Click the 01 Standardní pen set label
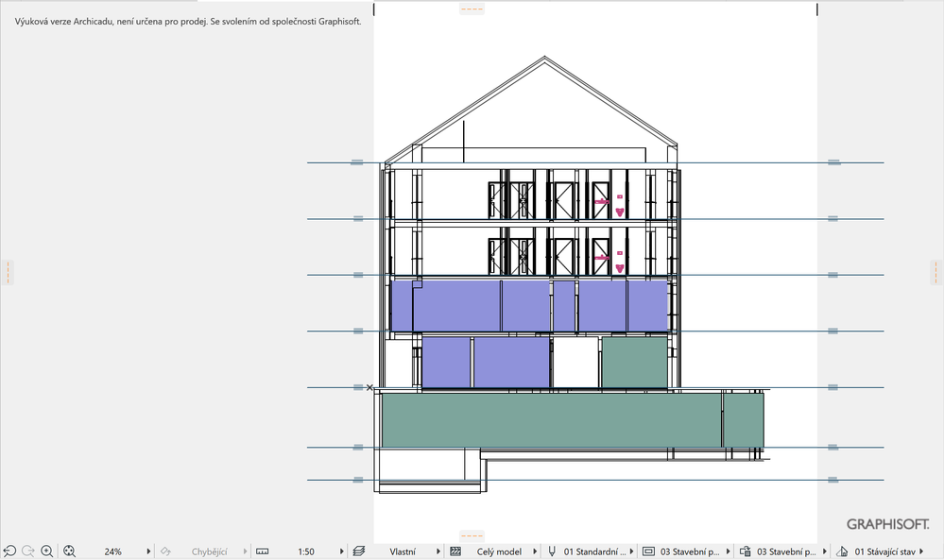Screen dimensions: 944x560 coord(594,552)
